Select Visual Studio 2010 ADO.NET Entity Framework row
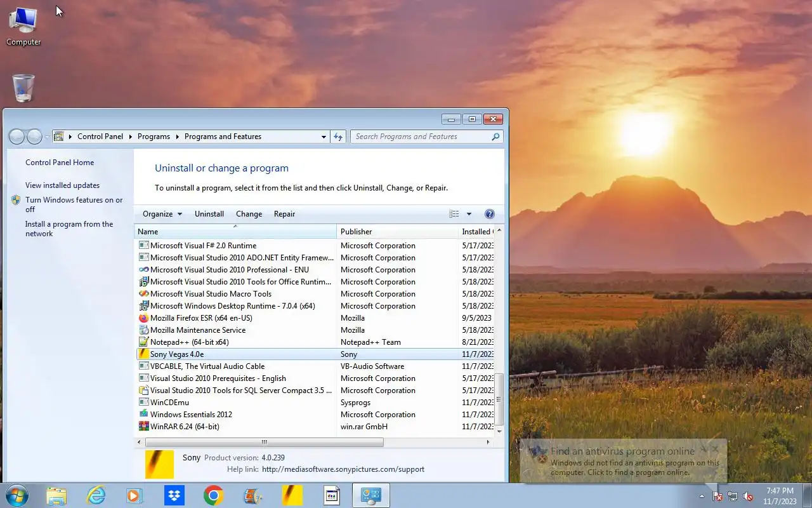This screenshot has height=508, width=812. (x=315, y=258)
